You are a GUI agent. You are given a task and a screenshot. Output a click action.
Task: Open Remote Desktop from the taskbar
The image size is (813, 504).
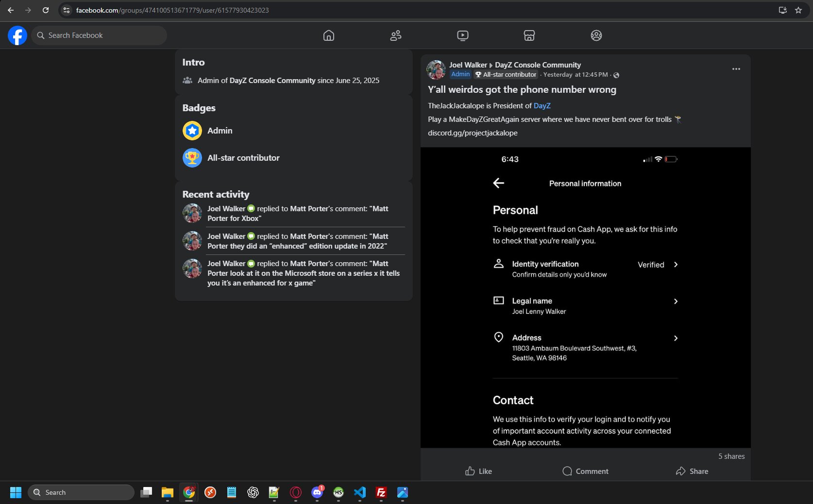pyautogui.click(x=210, y=492)
